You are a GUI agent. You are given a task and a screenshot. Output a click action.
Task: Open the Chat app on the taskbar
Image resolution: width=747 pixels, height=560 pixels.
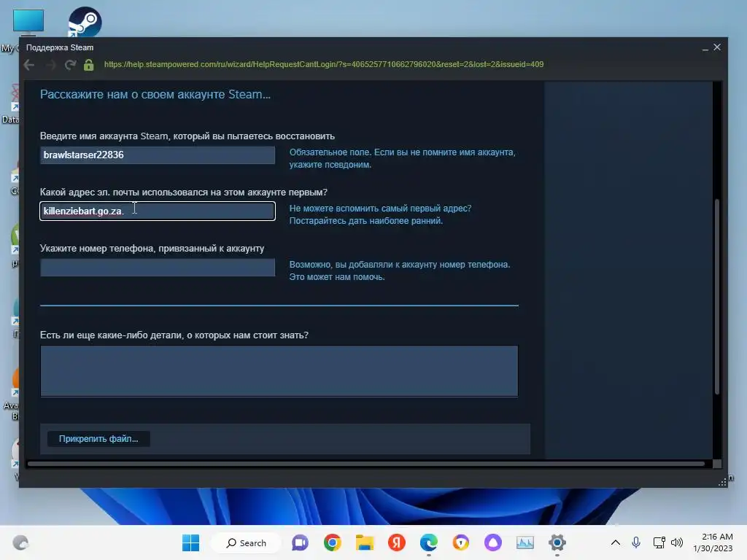point(300,542)
